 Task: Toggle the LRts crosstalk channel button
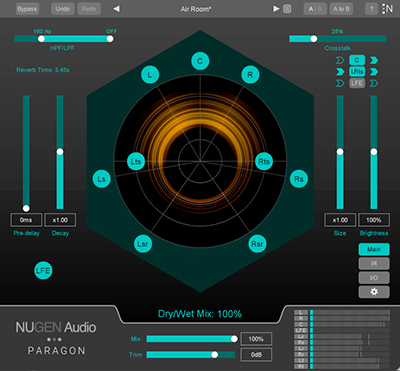coord(357,72)
